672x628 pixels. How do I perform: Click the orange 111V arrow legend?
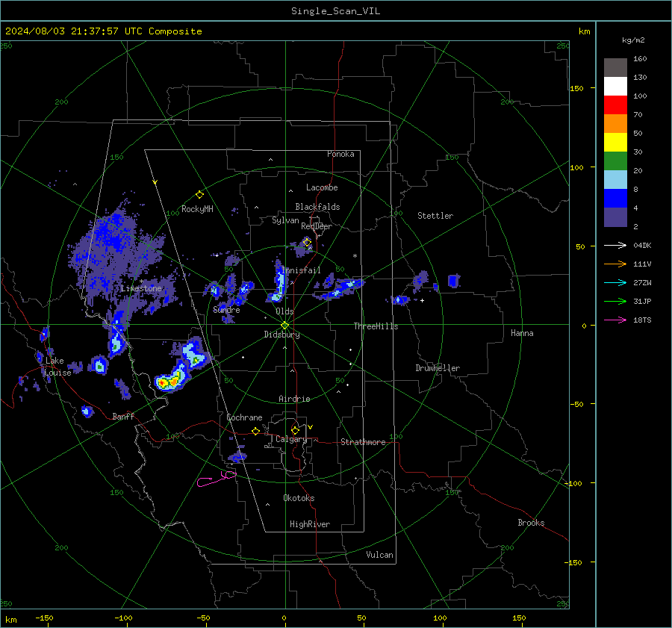point(615,264)
